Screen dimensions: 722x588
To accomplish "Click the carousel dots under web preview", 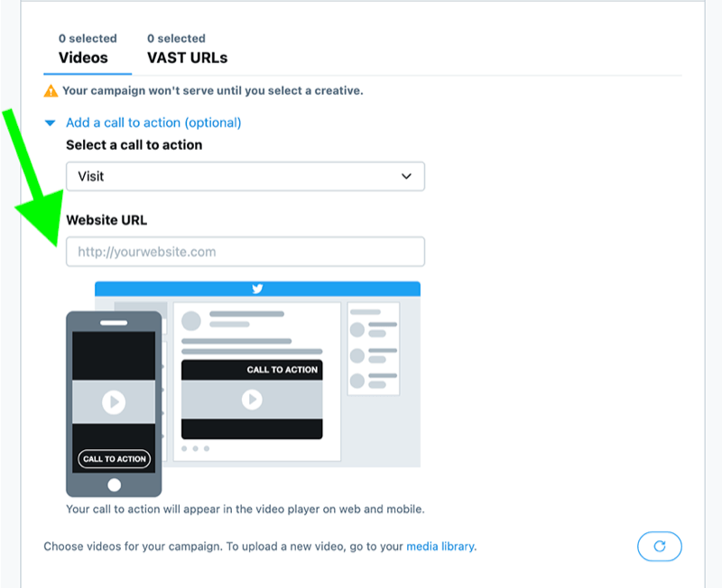I will (195, 448).
